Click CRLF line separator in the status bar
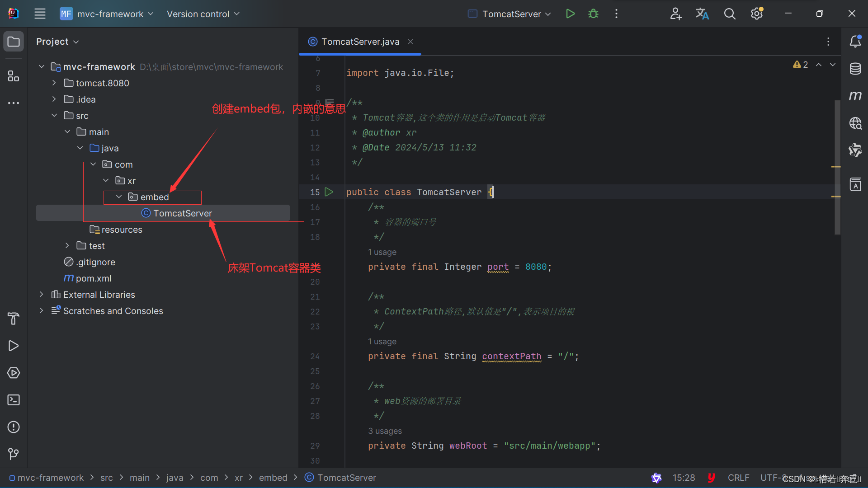This screenshot has width=868, height=488. [x=738, y=478]
